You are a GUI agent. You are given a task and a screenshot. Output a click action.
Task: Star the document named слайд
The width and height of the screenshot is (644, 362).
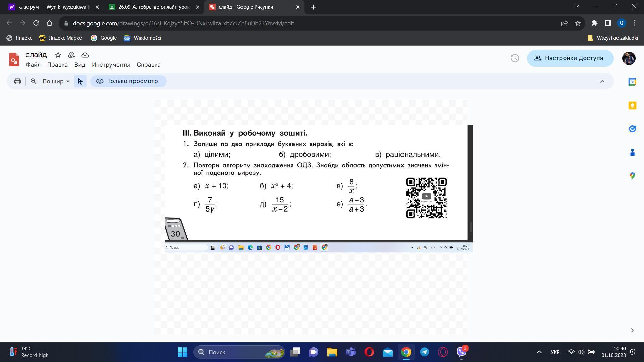(x=58, y=55)
